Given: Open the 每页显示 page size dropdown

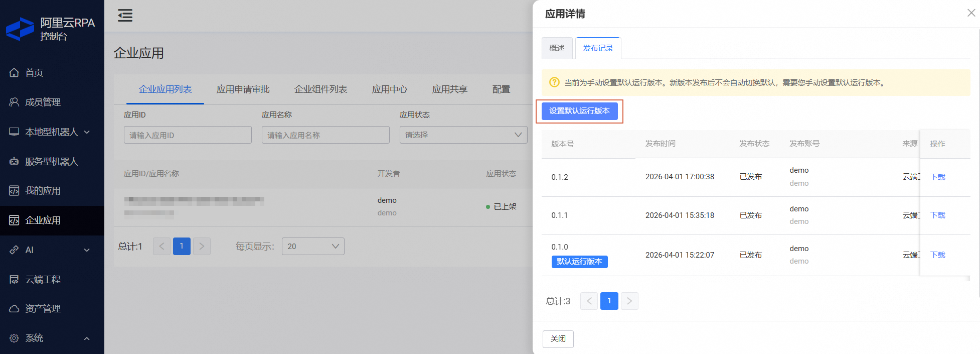Looking at the screenshot, I should 313,247.
